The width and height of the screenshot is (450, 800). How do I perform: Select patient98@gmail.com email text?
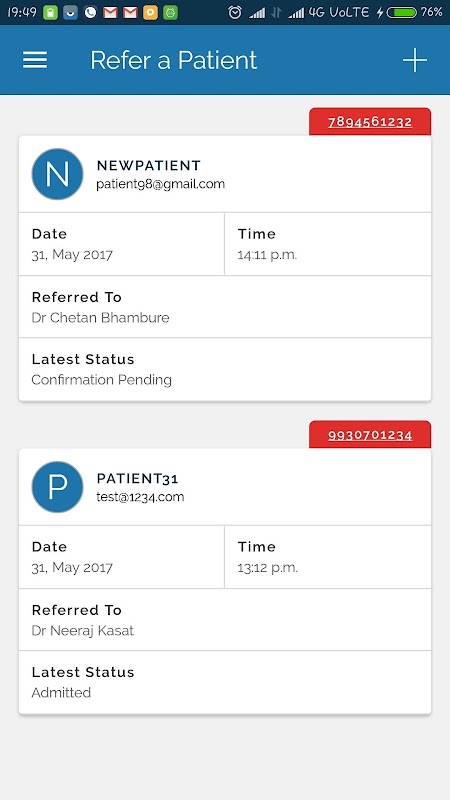(161, 184)
